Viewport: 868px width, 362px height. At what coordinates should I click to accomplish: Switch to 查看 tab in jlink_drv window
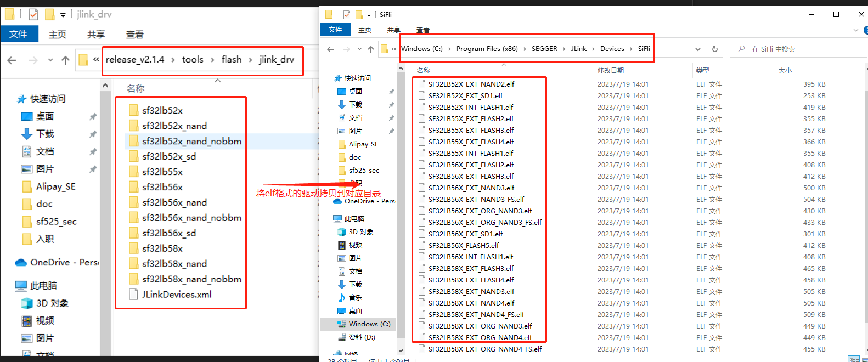pyautogui.click(x=134, y=35)
